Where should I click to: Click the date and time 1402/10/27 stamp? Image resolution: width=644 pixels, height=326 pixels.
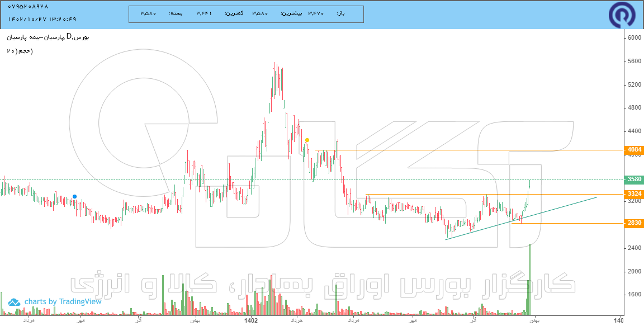pyautogui.click(x=42, y=20)
